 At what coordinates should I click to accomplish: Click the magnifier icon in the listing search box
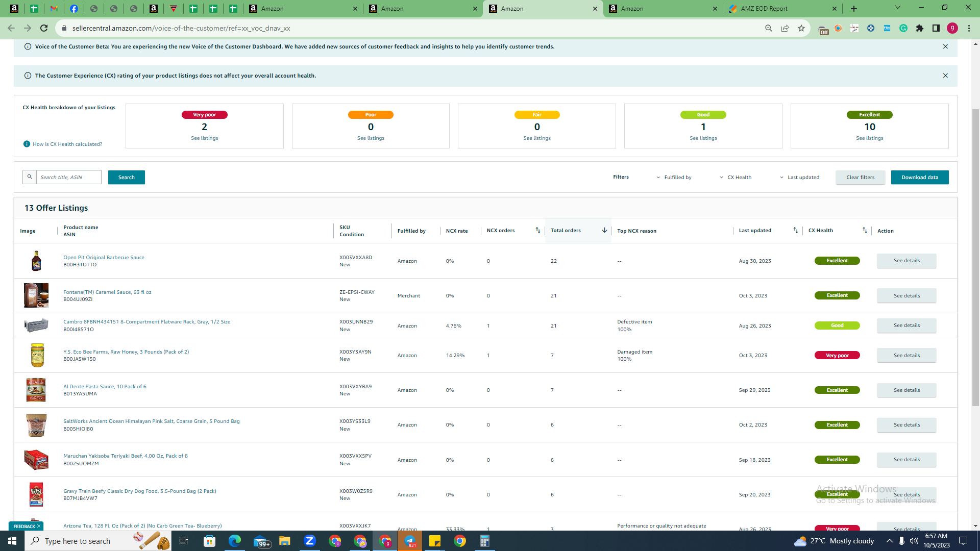pos(30,177)
